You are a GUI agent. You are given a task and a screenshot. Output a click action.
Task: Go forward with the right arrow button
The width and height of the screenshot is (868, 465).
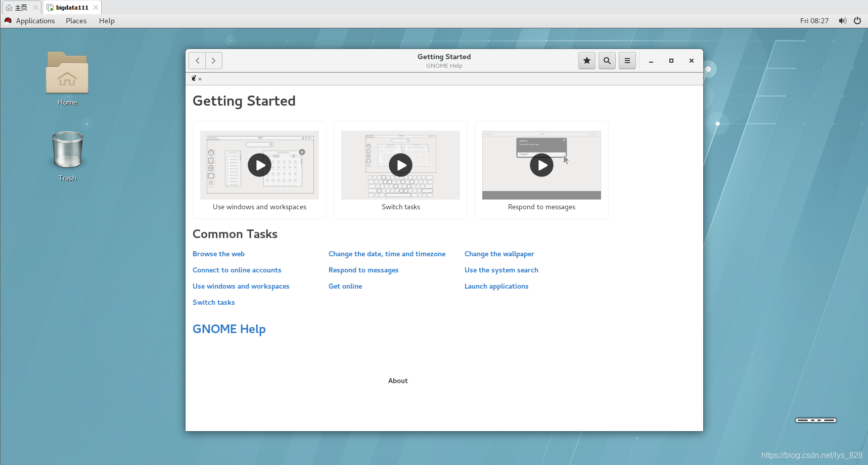pos(214,61)
